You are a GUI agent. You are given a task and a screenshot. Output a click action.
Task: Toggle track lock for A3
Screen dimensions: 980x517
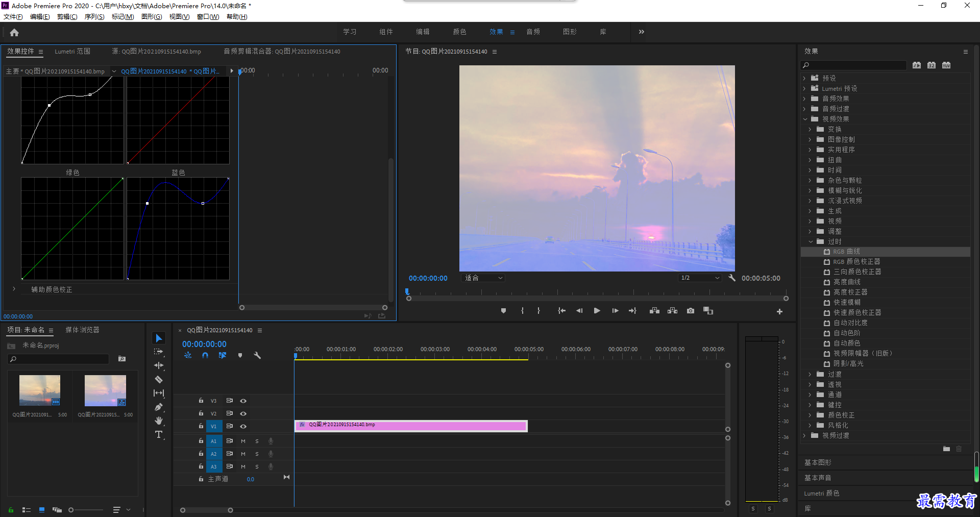201,466
